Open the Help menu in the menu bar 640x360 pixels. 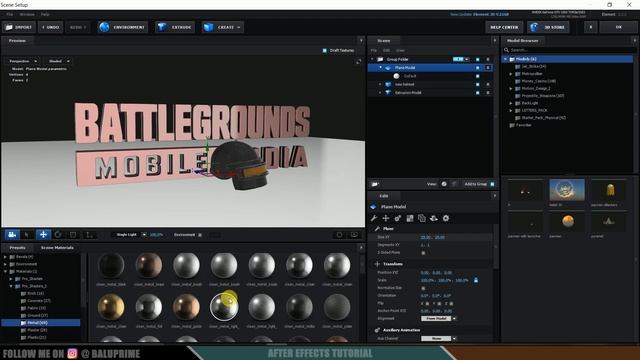click(45, 14)
